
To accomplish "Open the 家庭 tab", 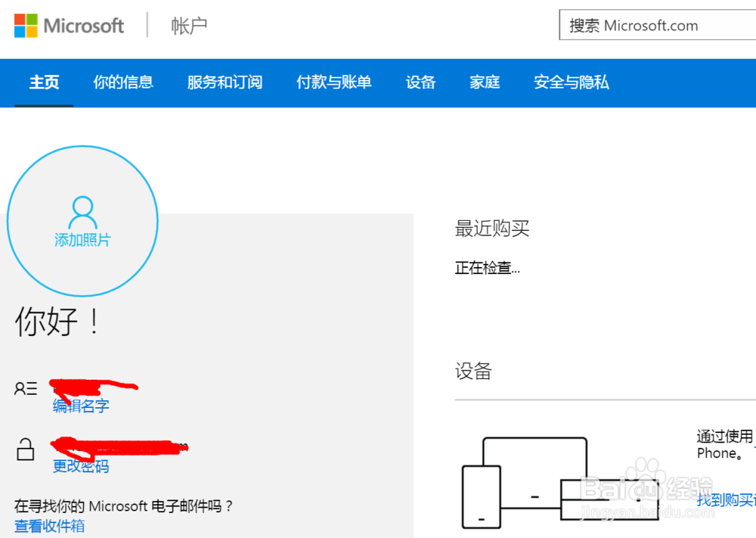I will coord(485,83).
